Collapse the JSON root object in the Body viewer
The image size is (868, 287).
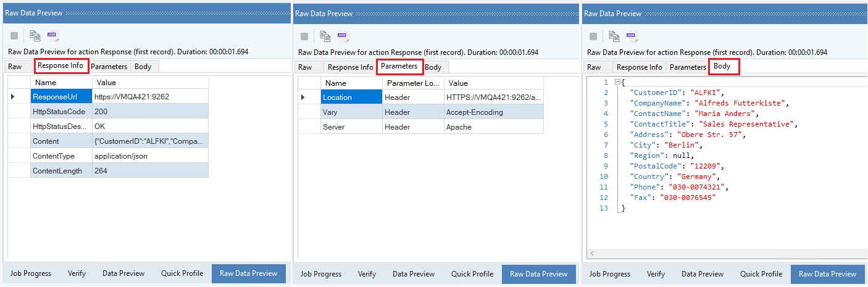(x=619, y=82)
